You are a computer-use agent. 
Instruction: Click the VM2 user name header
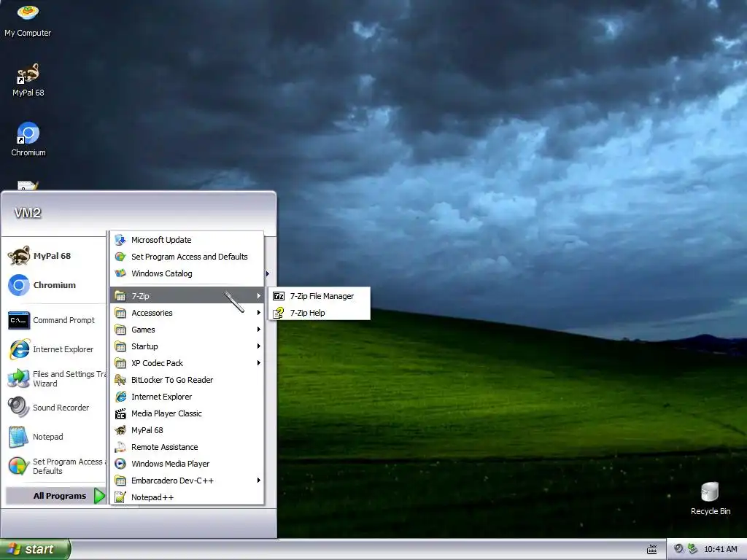tap(28, 213)
